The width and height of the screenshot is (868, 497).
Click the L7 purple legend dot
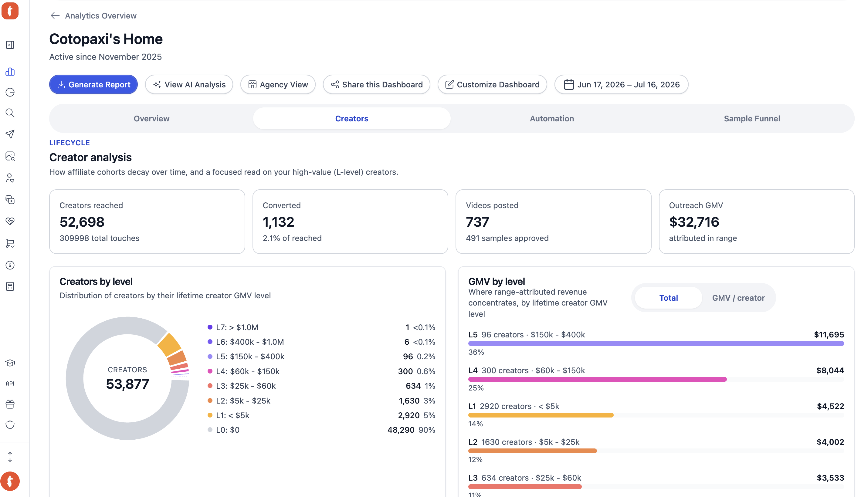point(210,327)
